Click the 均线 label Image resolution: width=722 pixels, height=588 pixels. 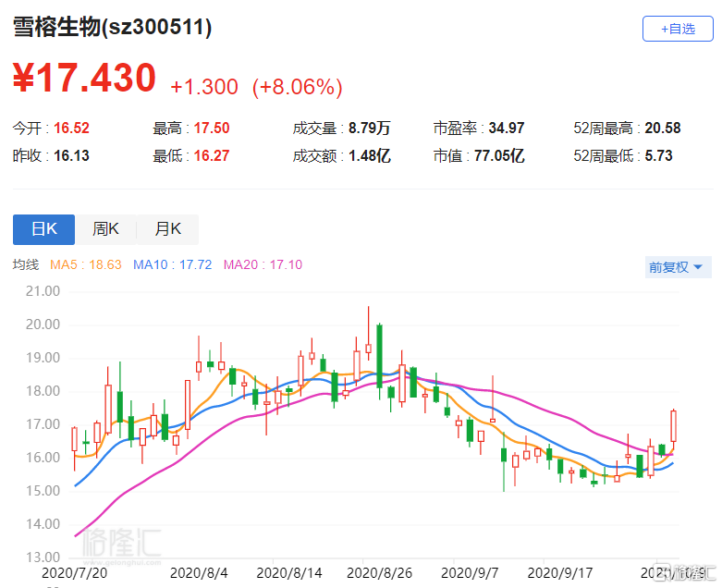coord(26,264)
